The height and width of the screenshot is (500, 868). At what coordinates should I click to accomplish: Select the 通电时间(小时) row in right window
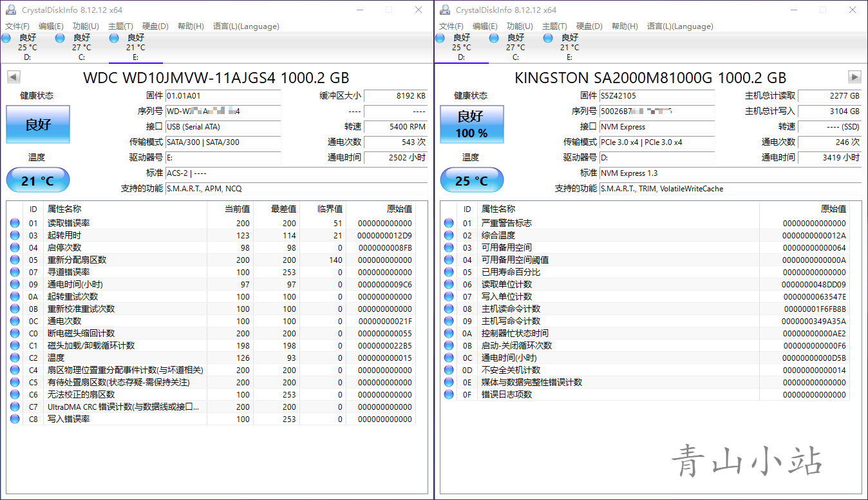[645, 358]
